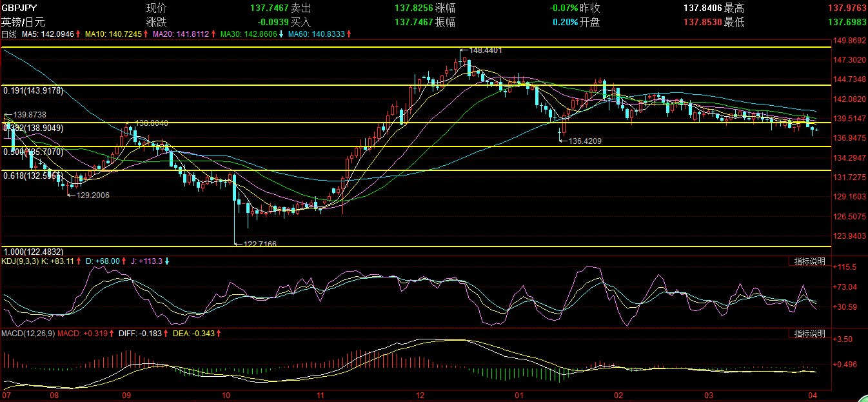Viewport: 868px width, 402px height.
Task: Select the MA60: 140.8333 indicator label
Action: (x=317, y=34)
